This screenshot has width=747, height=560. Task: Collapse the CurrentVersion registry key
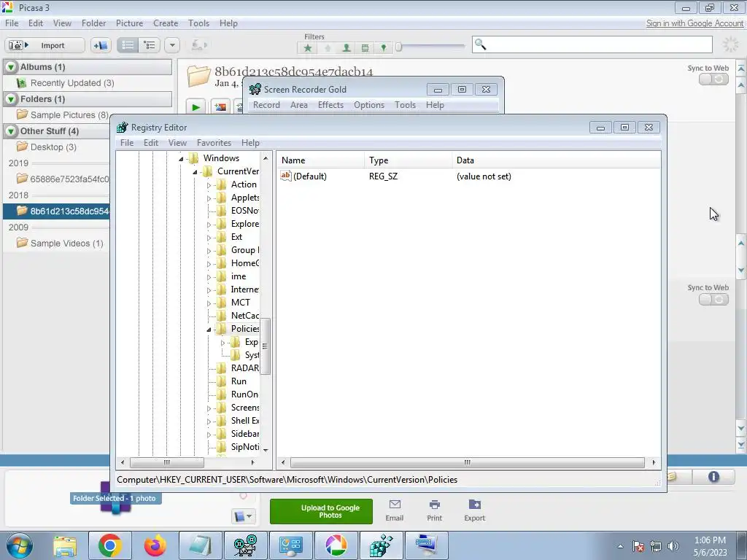pyautogui.click(x=195, y=172)
